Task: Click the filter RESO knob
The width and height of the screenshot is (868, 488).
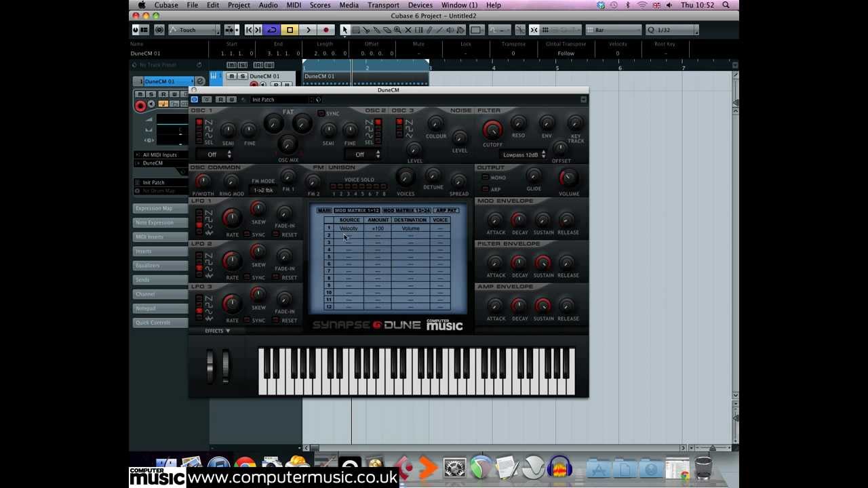Action: pos(518,123)
